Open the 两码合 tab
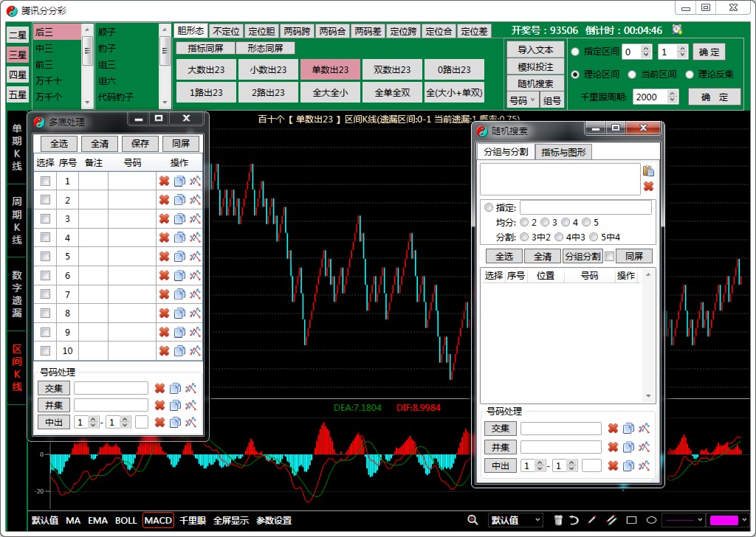756x537 pixels. pyautogui.click(x=332, y=31)
